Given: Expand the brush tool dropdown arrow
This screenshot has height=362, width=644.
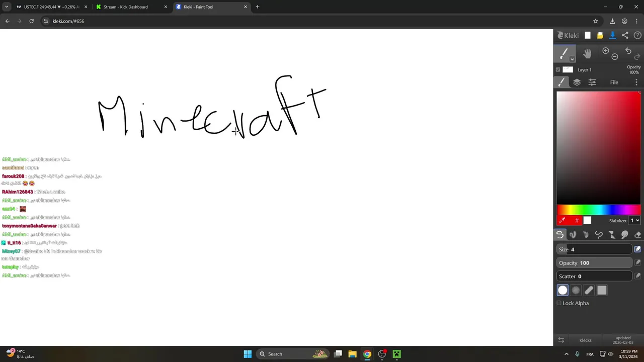Looking at the screenshot, I should point(572,59).
